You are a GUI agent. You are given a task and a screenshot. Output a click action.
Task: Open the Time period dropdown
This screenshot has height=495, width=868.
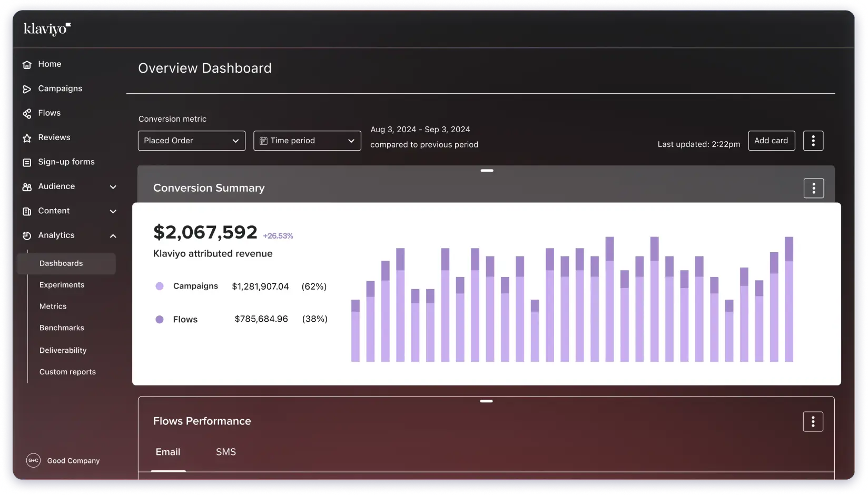click(307, 141)
